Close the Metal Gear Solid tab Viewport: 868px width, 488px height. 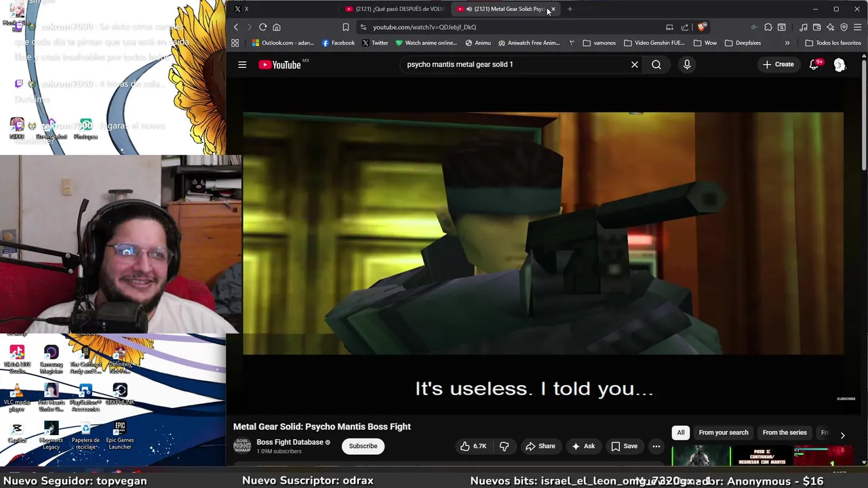pos(553,9)
